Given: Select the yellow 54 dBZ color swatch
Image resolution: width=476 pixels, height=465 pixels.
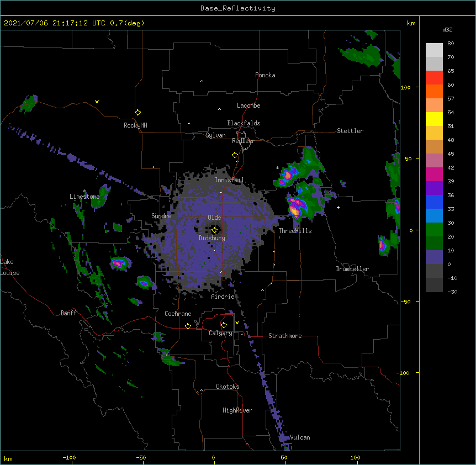Looking at the screenshot, I should pos(434,119).
